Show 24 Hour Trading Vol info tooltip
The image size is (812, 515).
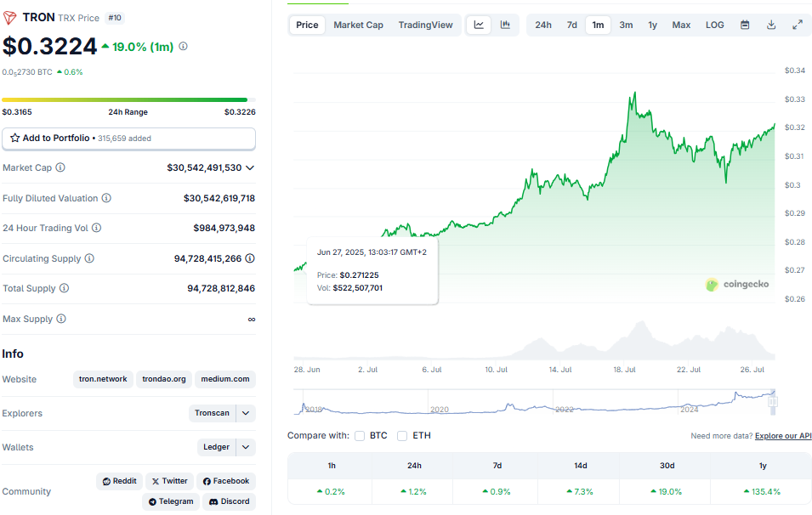[96, 228]
